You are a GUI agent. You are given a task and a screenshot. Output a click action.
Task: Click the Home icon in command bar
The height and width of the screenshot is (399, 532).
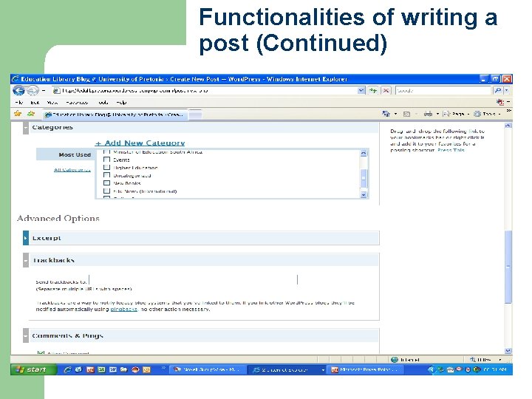click(x=386, y=114)
